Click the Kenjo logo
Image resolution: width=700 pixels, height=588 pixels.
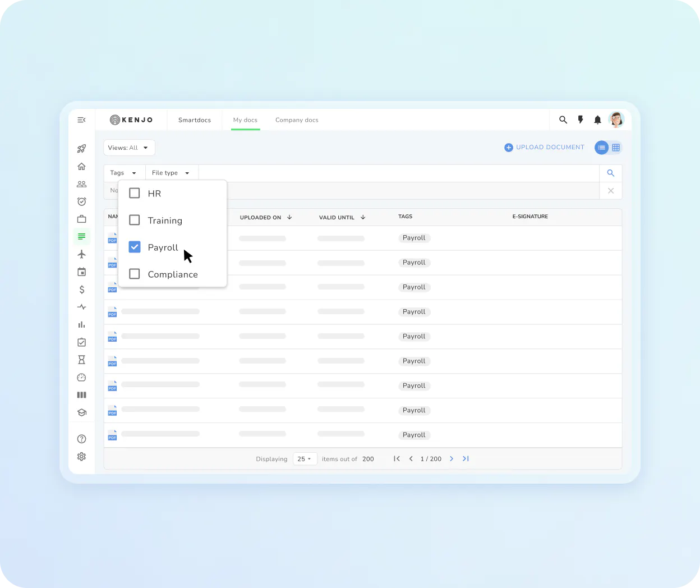click(x=131, y=120)
